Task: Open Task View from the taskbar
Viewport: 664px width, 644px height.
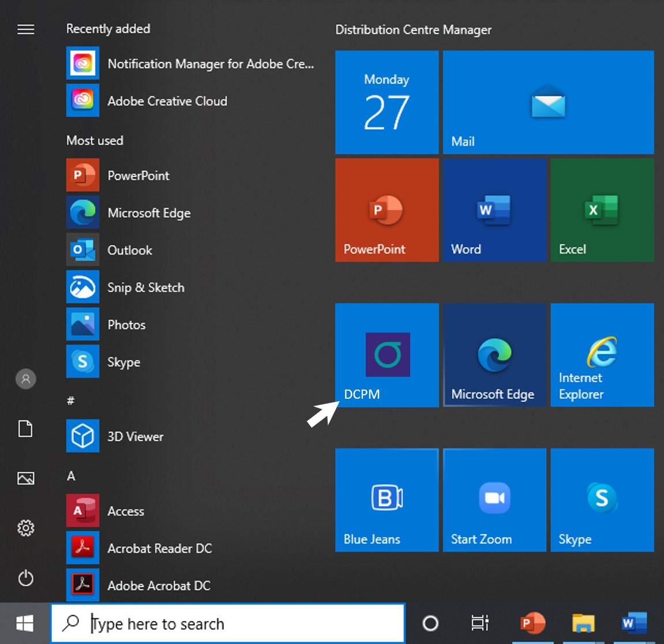Action: [479, 623]
